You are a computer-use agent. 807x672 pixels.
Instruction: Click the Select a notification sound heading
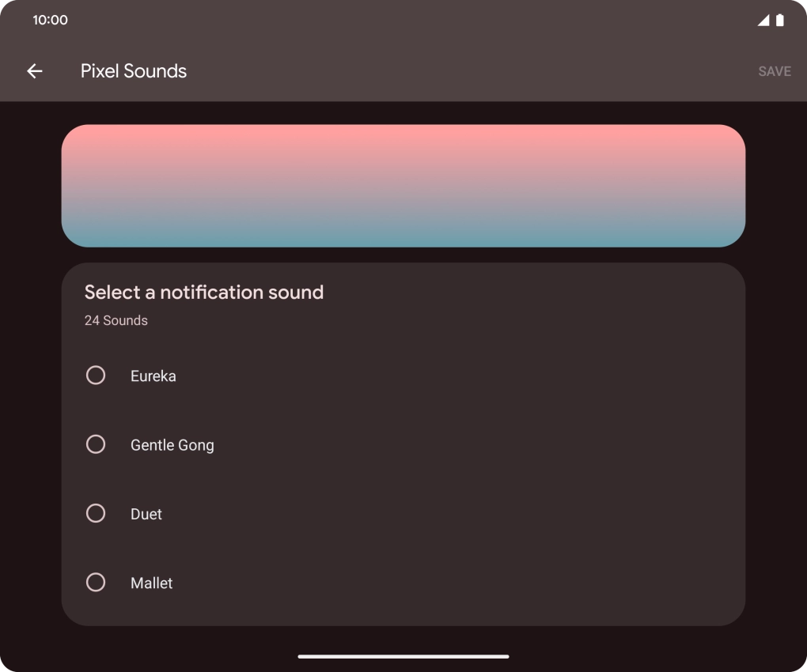203,292
